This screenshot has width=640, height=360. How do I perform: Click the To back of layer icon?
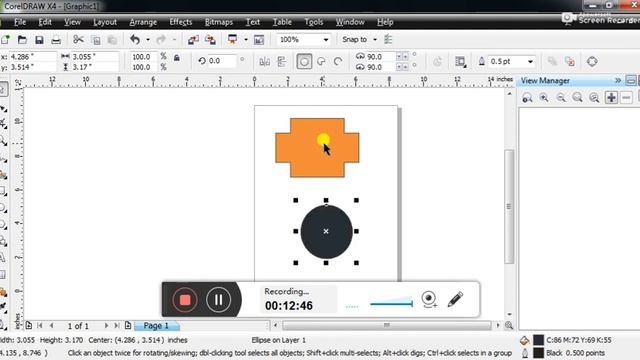coord(570,62)
